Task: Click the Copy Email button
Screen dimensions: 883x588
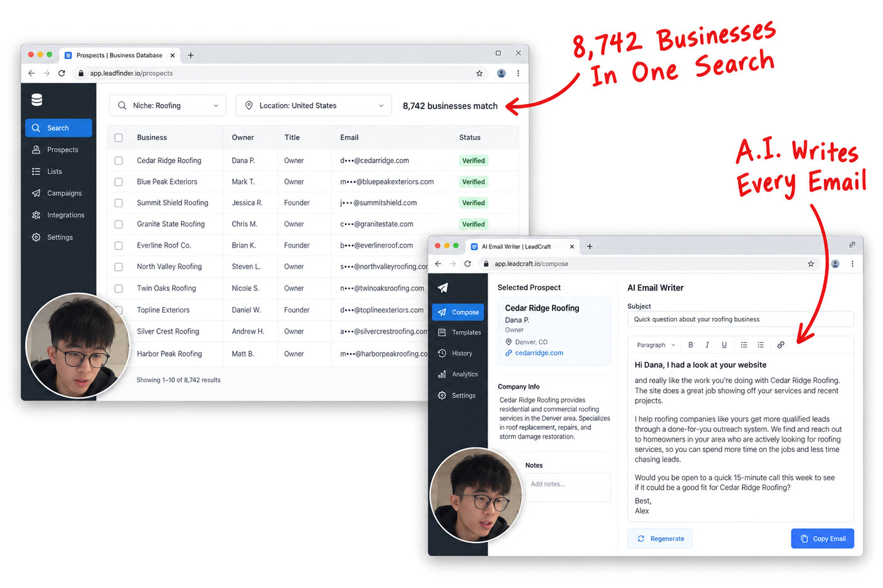Action: click(822, 539)
